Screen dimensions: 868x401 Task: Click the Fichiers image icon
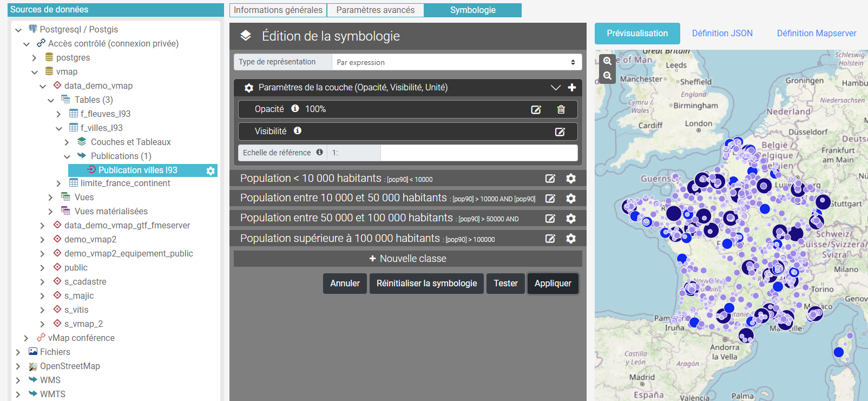tap(33, 352)
